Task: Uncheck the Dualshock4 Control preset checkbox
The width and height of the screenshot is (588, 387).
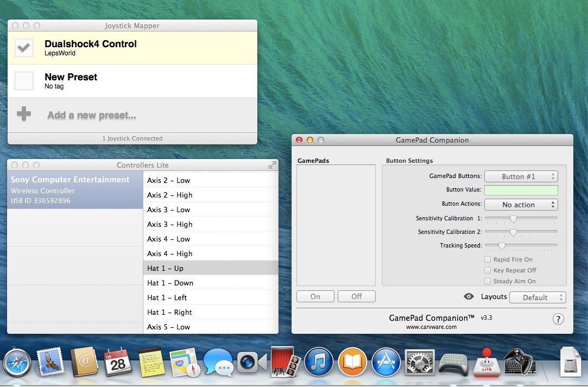Action: pyautogui.click(x=24, y=48)
